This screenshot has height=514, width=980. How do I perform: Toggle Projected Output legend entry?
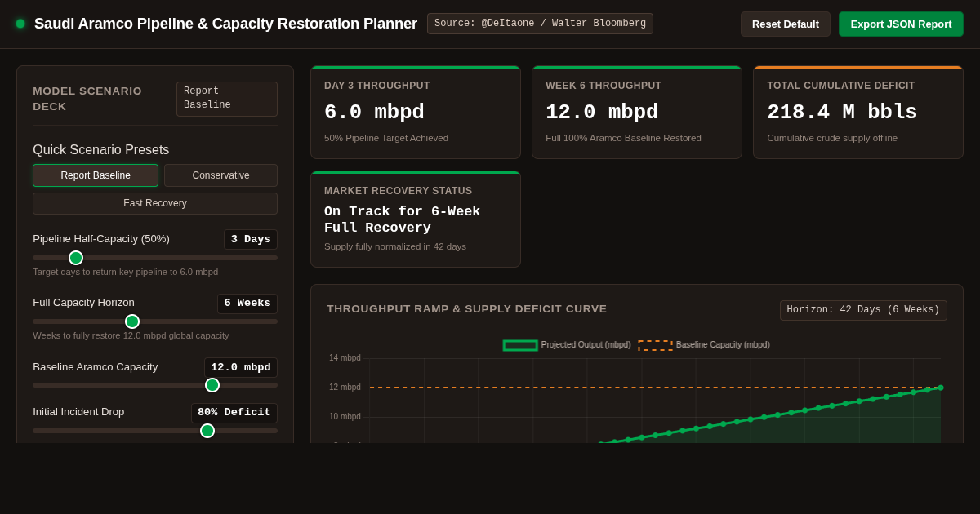pyautogui.click(x=567, y=345)
